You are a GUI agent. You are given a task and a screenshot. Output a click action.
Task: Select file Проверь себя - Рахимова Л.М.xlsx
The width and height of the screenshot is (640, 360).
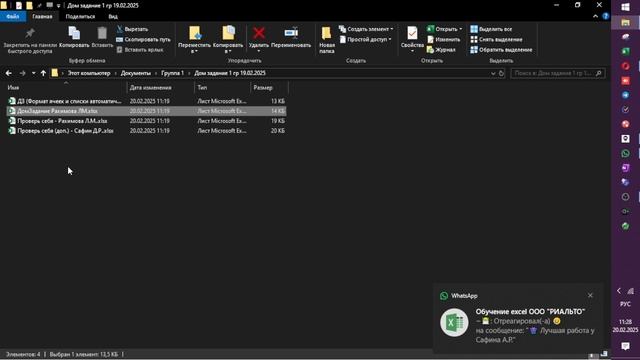point(146,121)
